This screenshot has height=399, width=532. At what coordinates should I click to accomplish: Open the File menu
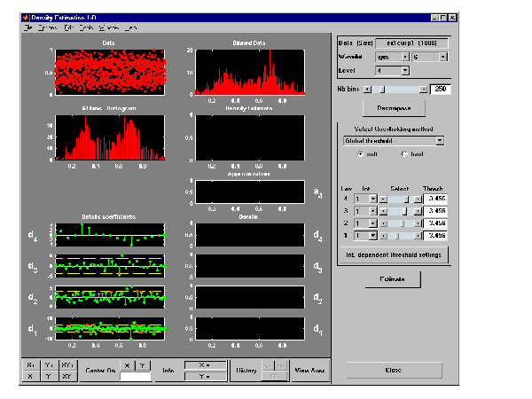pos(28,28)
